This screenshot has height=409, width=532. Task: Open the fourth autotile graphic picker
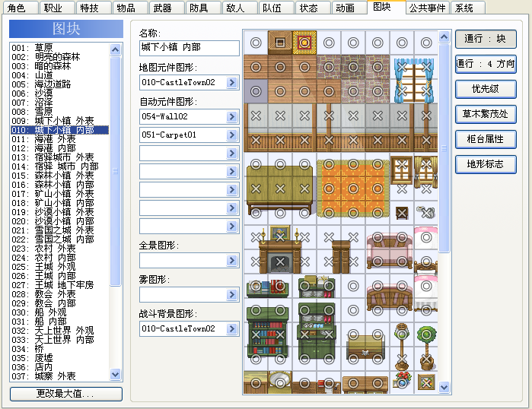[231, 172]
